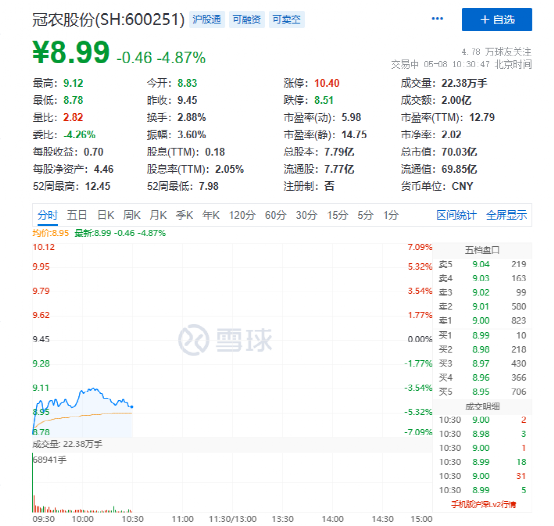Image resolution: width=554 pixels, height=526 pixels.
Task: Click the 4.78 万球友关注 followers text
Action: pyautogui.click(x=496, y=52)
